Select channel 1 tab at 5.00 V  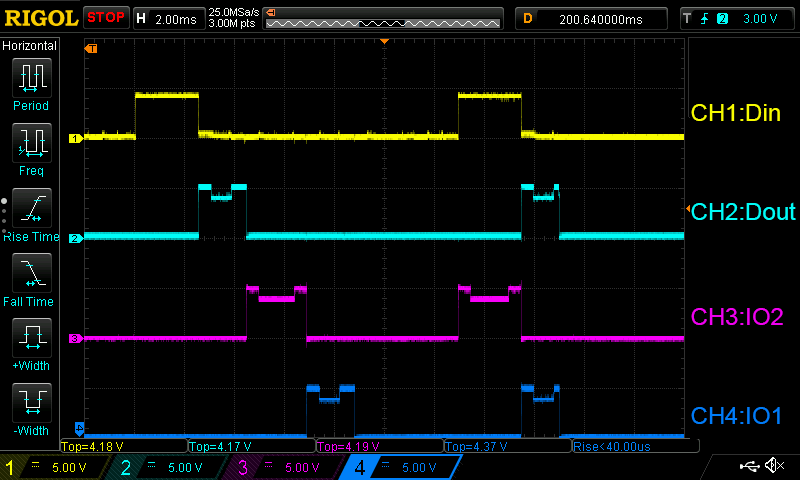pos(54,467)
